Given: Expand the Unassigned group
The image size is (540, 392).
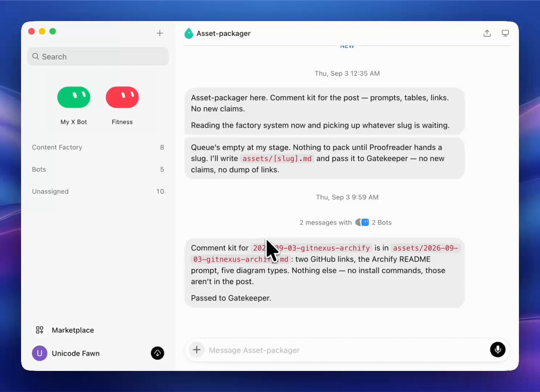Looking at the screenshot, I should 98,191.
